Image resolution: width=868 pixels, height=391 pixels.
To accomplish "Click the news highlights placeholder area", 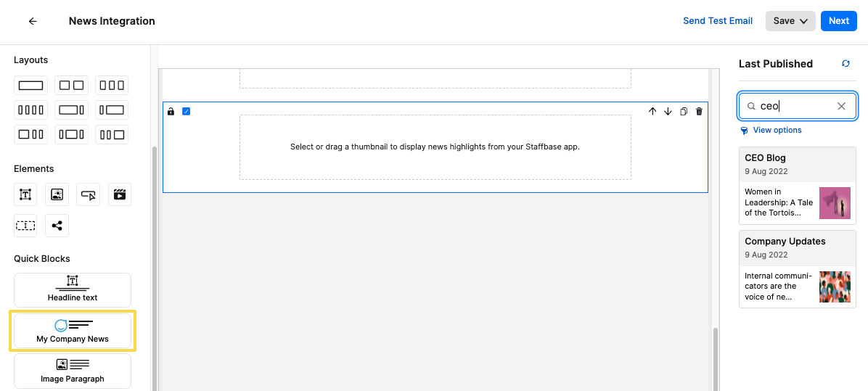I will click(x=435, y=147).
